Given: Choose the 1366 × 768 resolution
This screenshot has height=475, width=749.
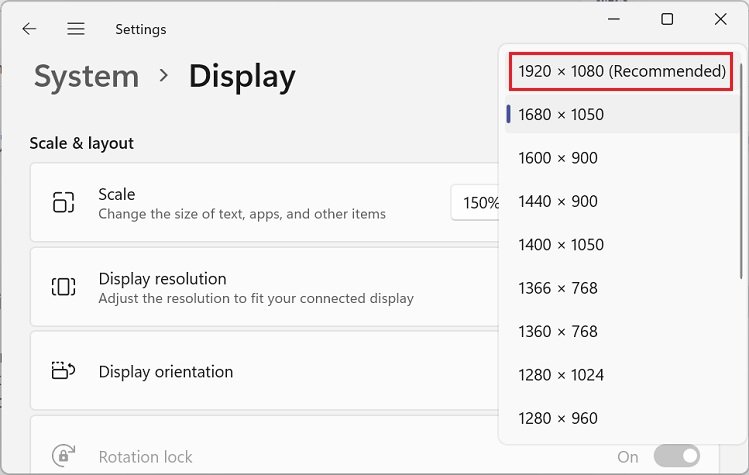Looking at the screenshot, I should pos(558,288).
